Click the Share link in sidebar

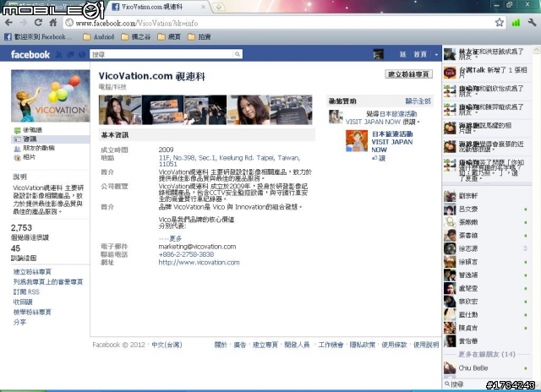pyautogui.click(x=19, y=322)
